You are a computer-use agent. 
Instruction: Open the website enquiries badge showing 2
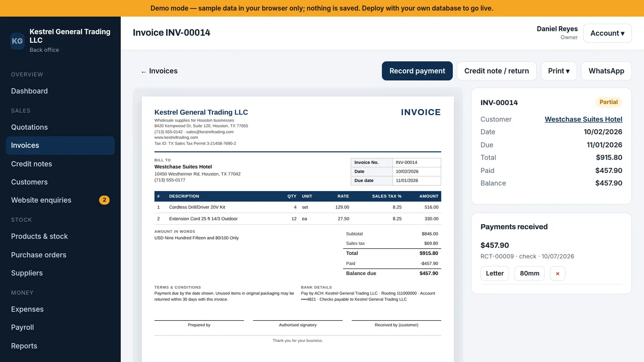coord(104,200)
